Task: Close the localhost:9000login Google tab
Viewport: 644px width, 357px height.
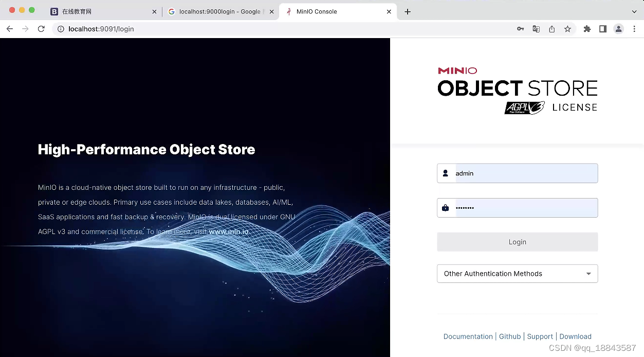Action: click(272, 12)
